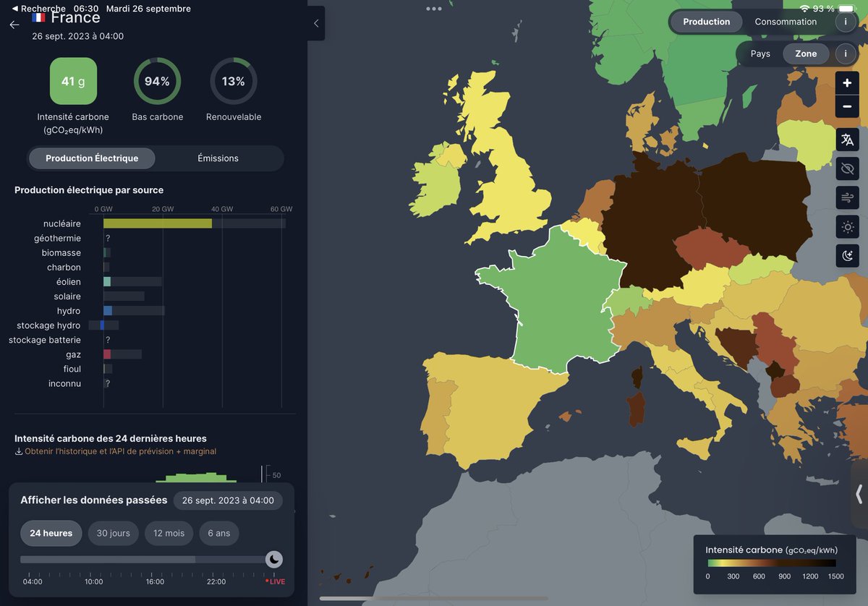This screenshot has width=868, height=606.
Task: Click the Intensité carbone des 24 dernières heures heading
Action: click(111, 438)
